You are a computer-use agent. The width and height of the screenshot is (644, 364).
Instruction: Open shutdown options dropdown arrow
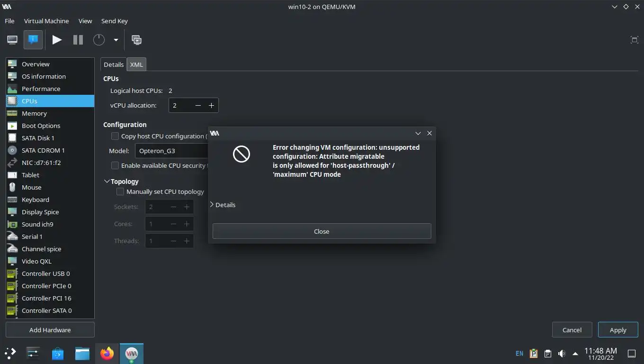point(116,40)
